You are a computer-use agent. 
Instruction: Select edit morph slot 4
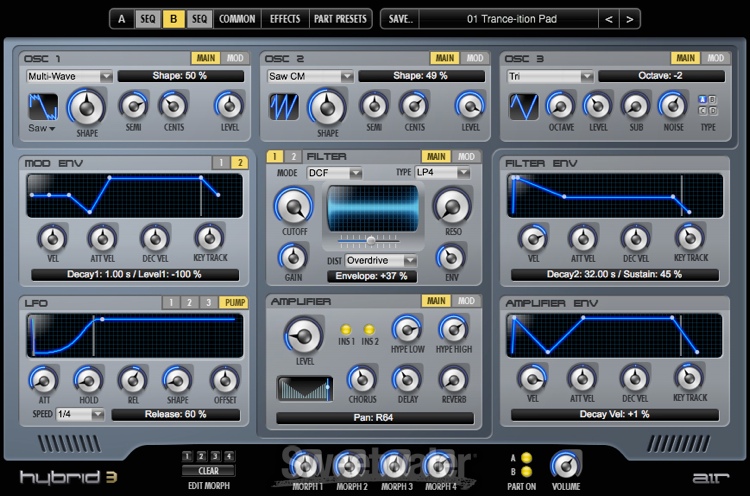pyautogui.click(x=230, y=456)
